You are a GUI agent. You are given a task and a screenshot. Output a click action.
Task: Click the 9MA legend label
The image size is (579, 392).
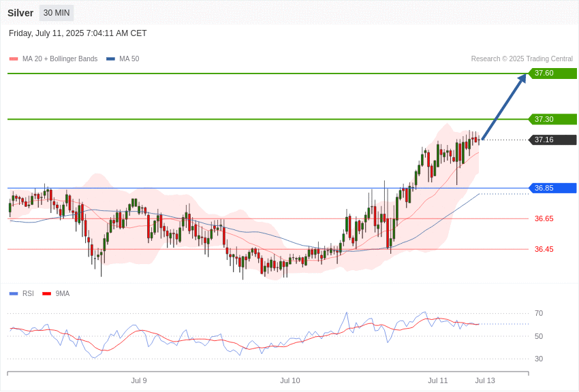pyautogui.click(x=63, y=293)
